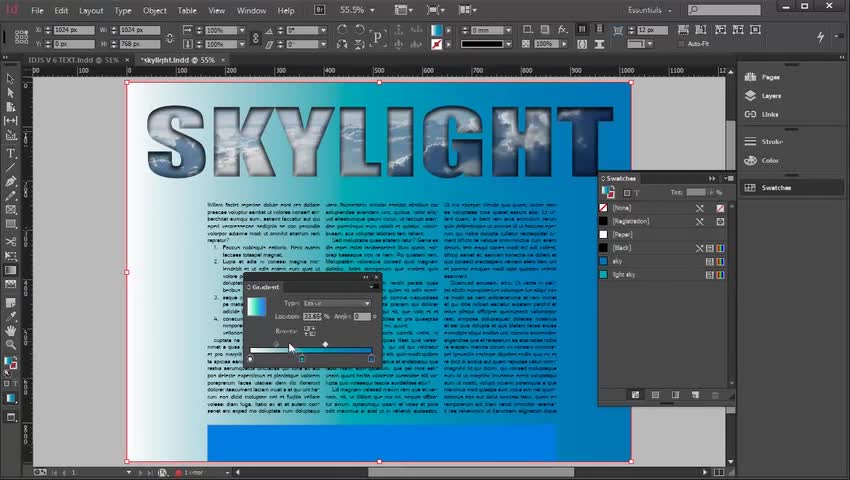
Task: Select the Page tool
Action: point(10,107)
